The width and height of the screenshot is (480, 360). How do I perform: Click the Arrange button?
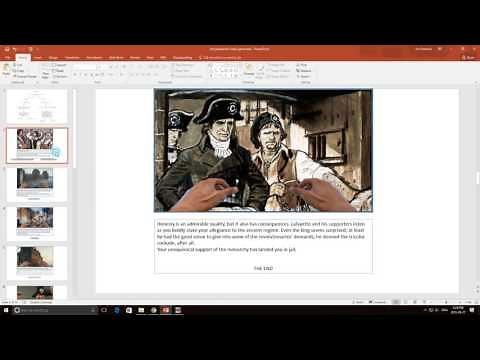[x=249, y=70]
